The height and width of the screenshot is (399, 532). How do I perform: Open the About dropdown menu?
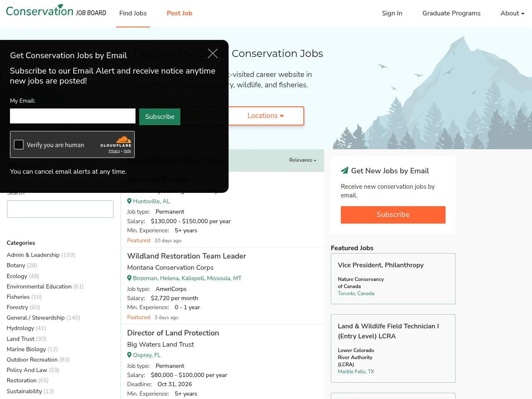click(x=512, y=13)
